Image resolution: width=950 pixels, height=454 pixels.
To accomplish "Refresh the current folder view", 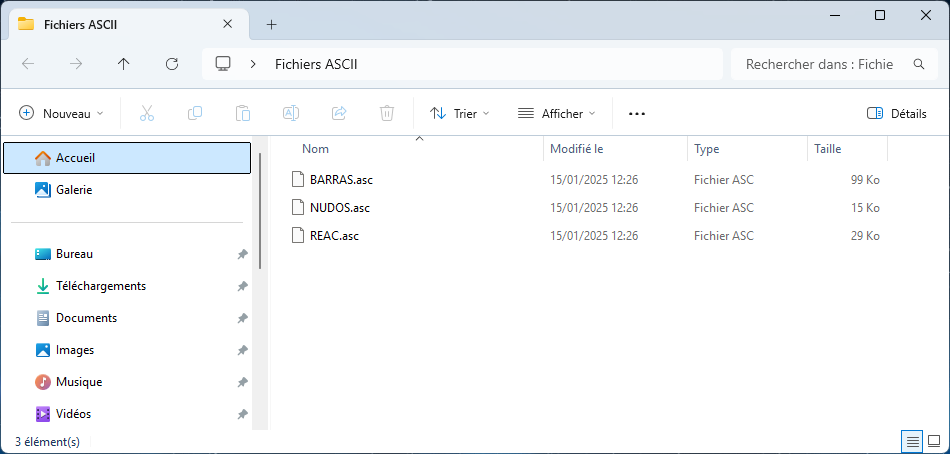I will [172, 64].
